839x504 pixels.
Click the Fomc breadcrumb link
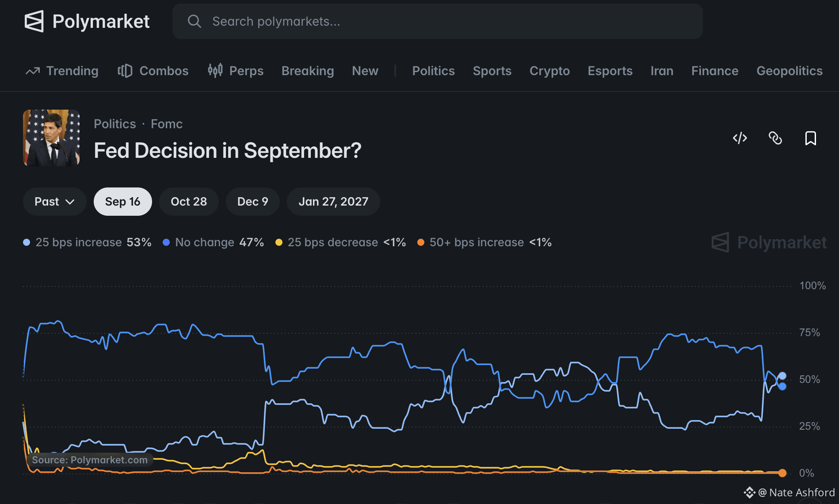pos(167,124)
